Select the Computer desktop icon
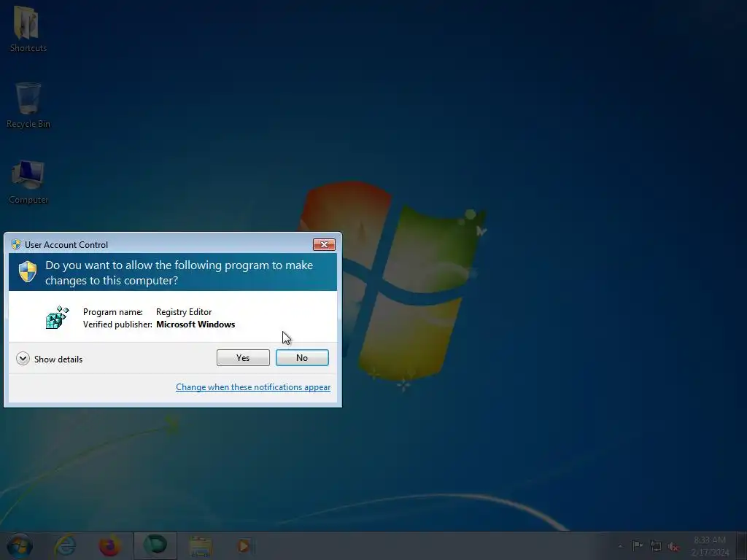The image size is (747, 560). (28, 182)
